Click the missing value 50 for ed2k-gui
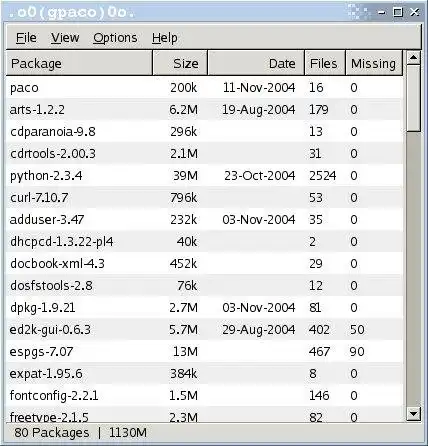 click(x=357, y=329)
